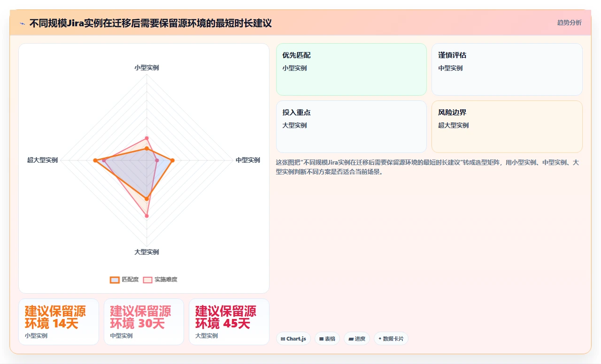Click the 趋势分析 label in header

570,23
